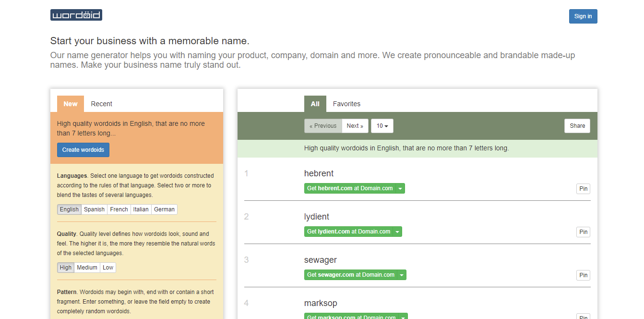Expand the dropdown on the lydient.com domain button

click(397, 231)
